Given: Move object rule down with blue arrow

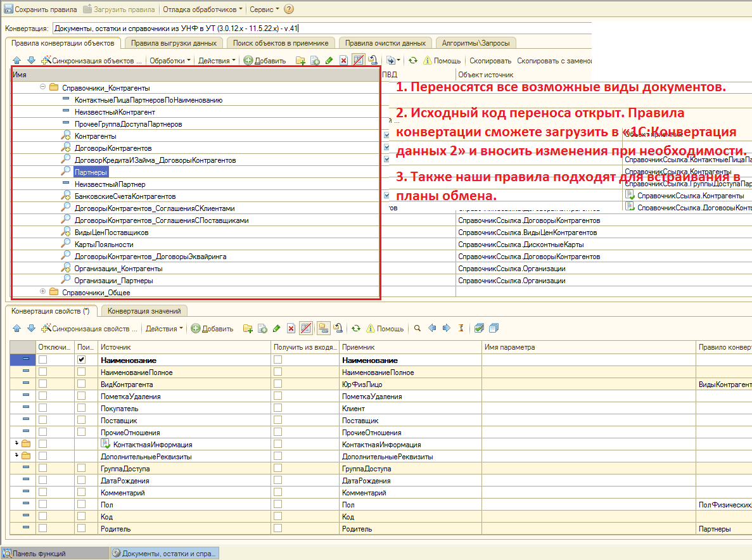Looking at the screenshot, I should coord(31,60).
